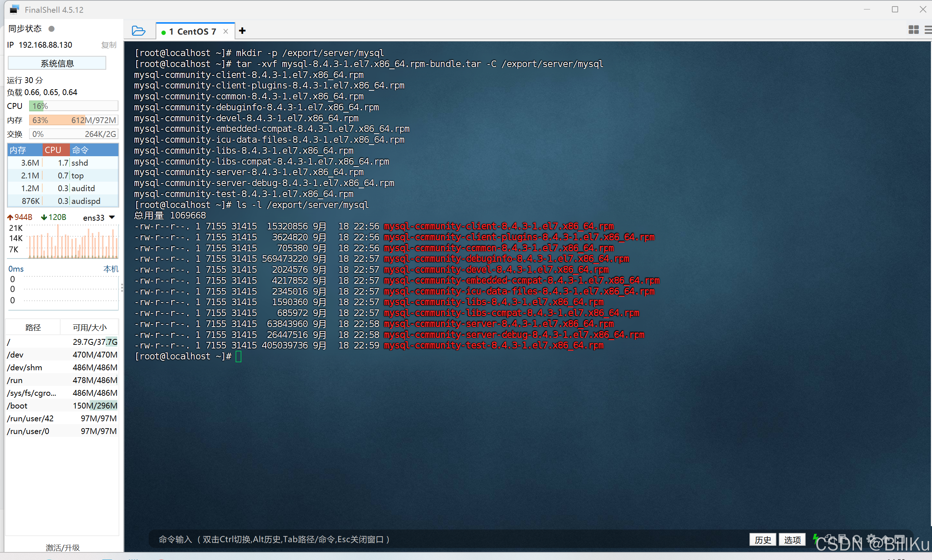
Task: Click the 路径 column header
Action: 33,327
